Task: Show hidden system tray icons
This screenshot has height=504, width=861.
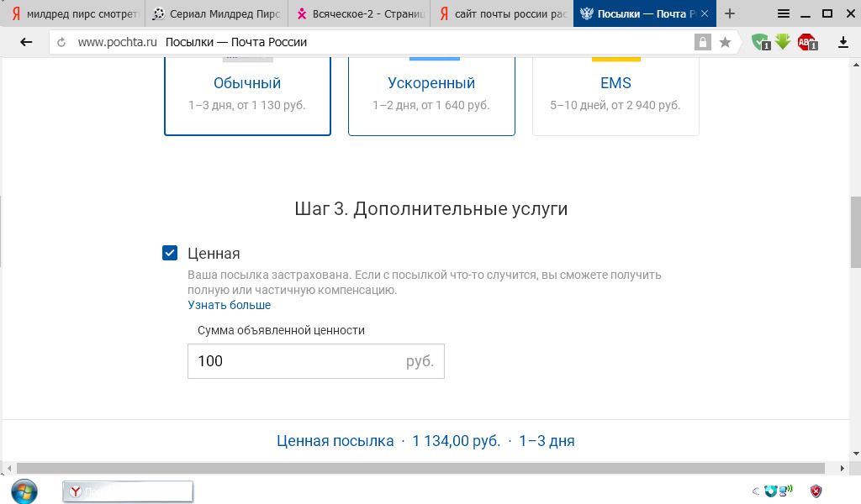Action: (x=755, y=491)
